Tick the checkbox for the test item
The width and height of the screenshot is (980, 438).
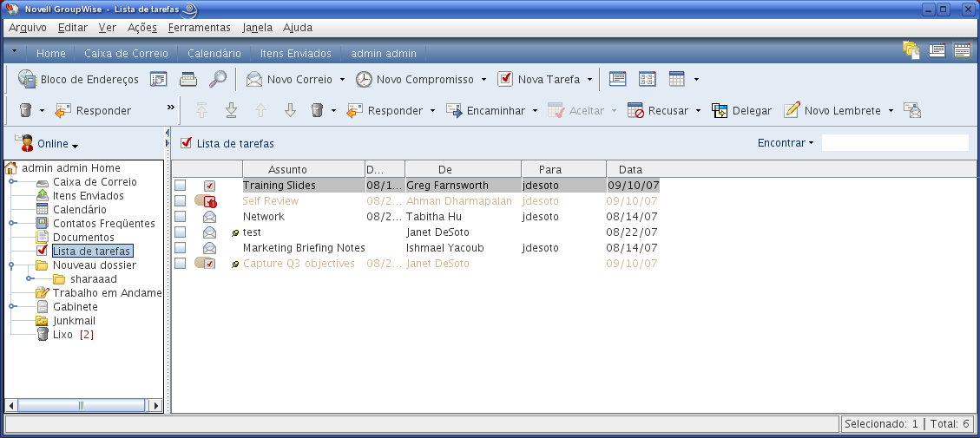tap(180, 232)
